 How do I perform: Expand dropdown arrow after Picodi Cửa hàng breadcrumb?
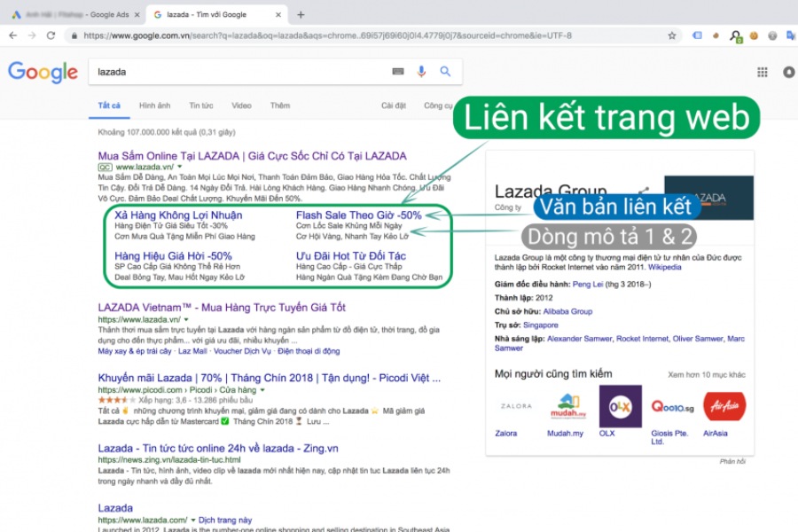(262, 390)
